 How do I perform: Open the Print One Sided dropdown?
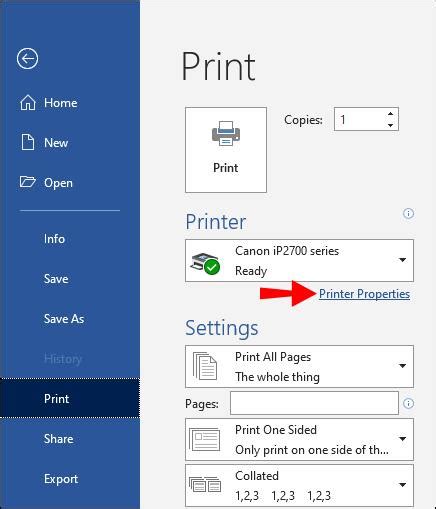pos(299,439)
